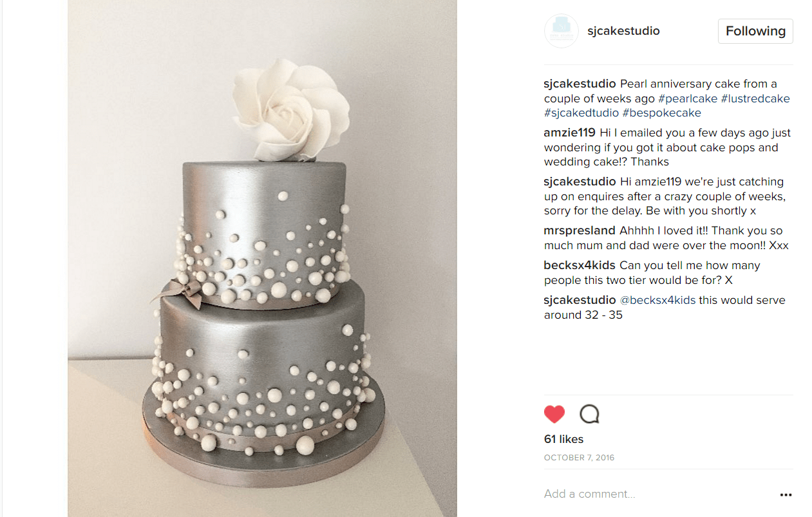Screen dimensions: 812x517
Task: Focus the Add a comment field
Action: 657,494
